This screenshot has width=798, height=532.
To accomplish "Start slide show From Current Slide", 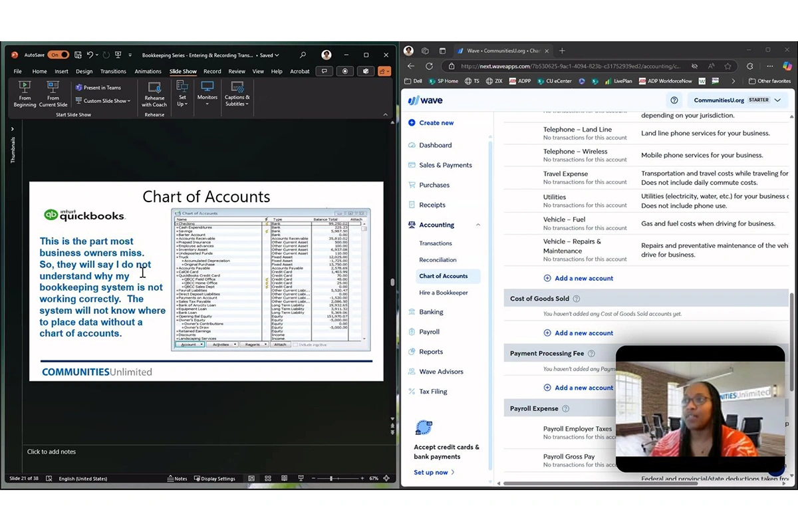I will point(53,94).
